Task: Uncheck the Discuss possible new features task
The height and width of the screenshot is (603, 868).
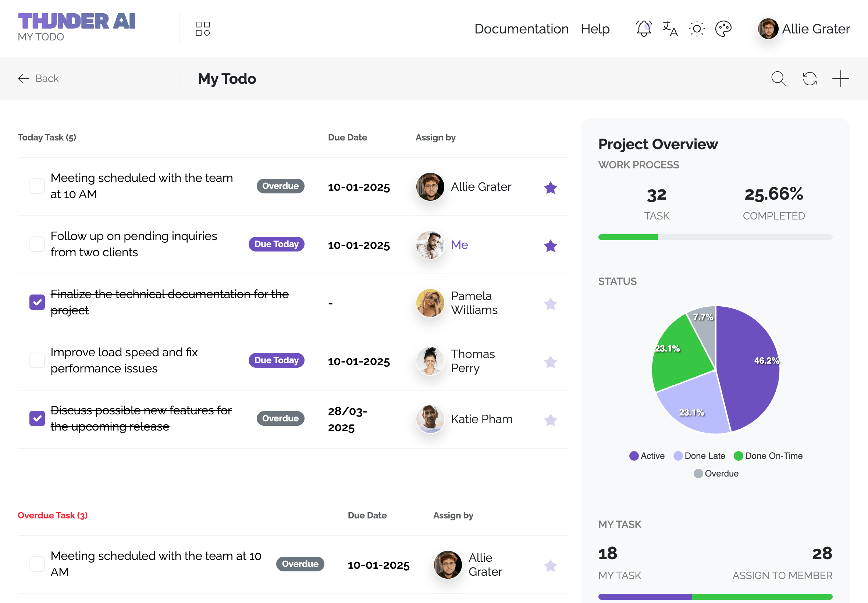Action: 37,418
